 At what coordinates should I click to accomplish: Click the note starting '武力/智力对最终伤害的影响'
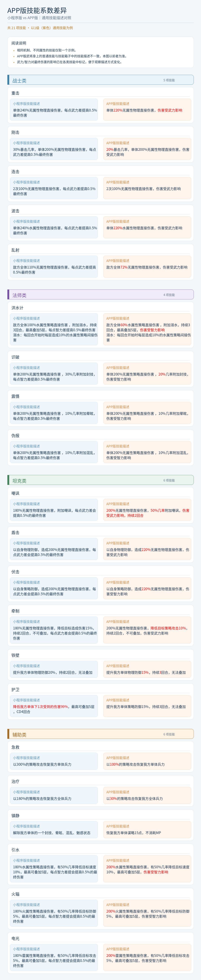70,62
